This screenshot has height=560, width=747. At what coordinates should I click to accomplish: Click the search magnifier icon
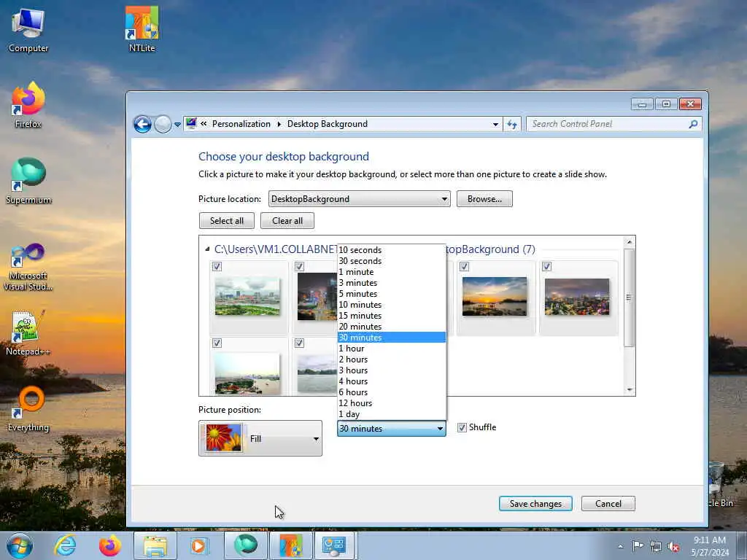[693, 124]
